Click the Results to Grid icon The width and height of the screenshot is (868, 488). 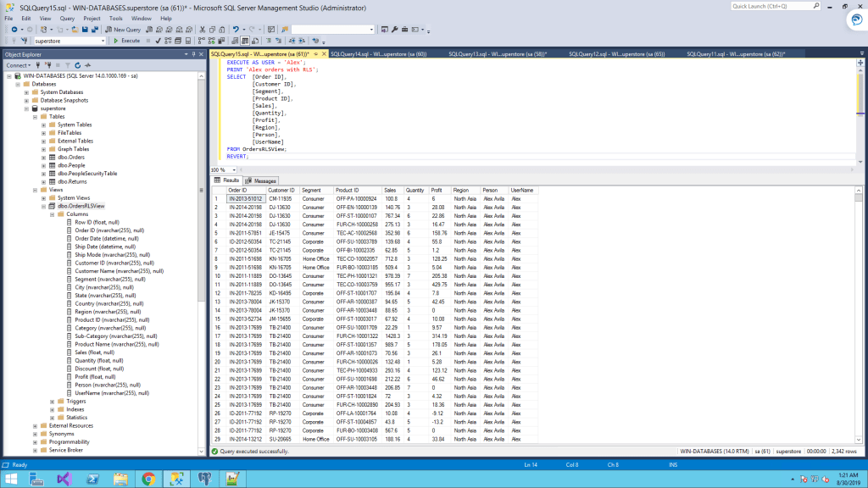[246, 41]
